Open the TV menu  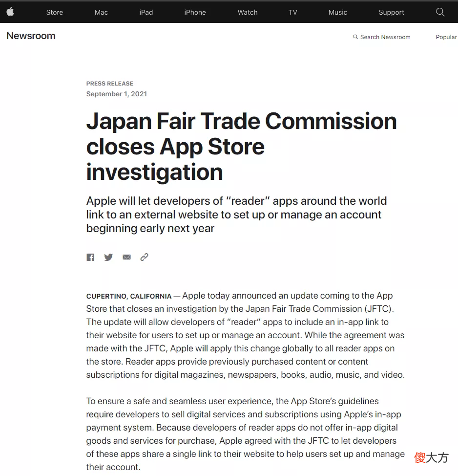[292, 12]
